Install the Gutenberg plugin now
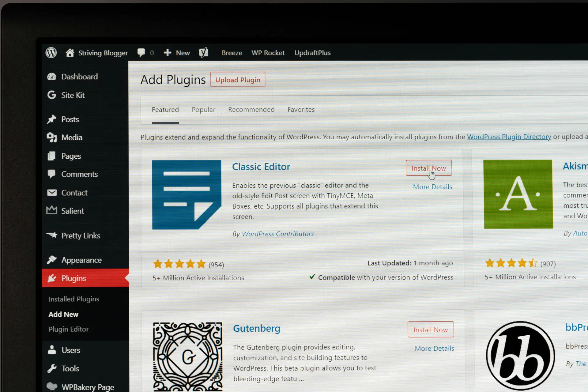 [430, 330]
